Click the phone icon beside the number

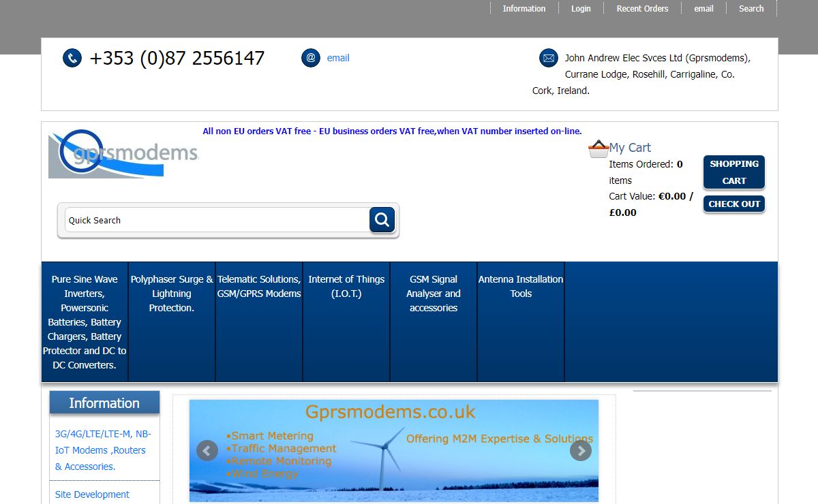coord(72,58)
